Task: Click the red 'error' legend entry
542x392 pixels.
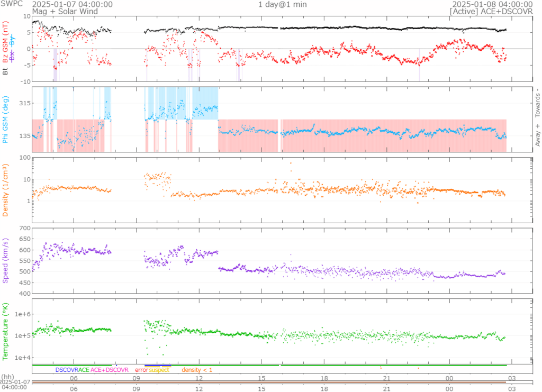Action: point(141,370)
